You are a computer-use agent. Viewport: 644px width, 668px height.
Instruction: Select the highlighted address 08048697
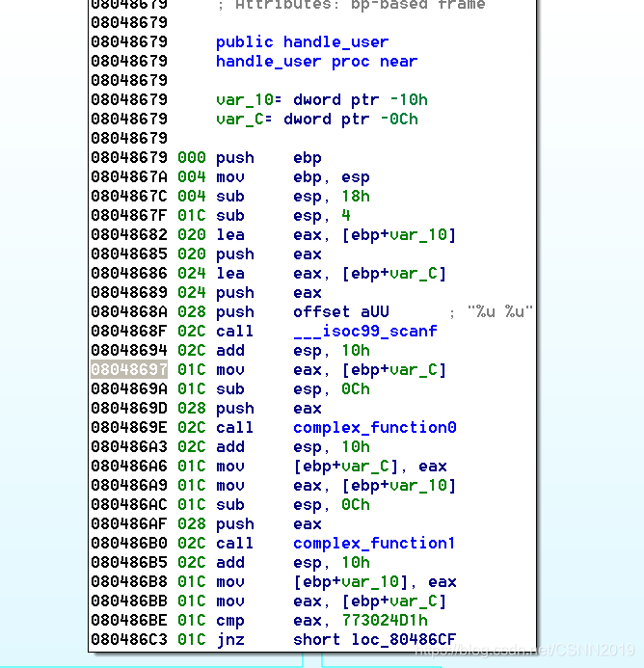(129, 369)
